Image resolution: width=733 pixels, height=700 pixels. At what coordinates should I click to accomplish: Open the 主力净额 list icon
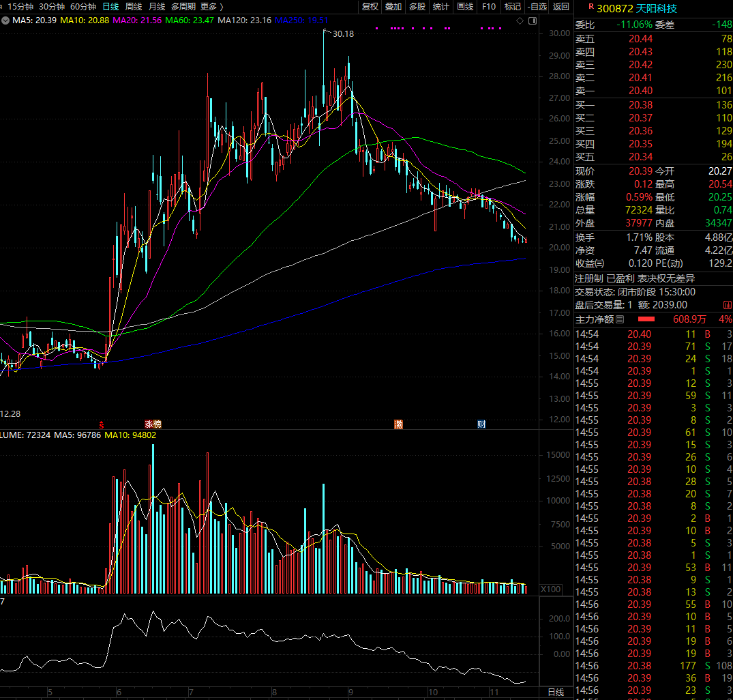(x=620, y=319)
